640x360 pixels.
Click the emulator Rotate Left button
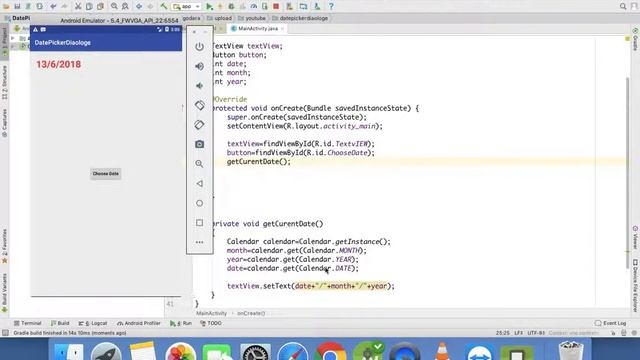[x=199, y=105]
